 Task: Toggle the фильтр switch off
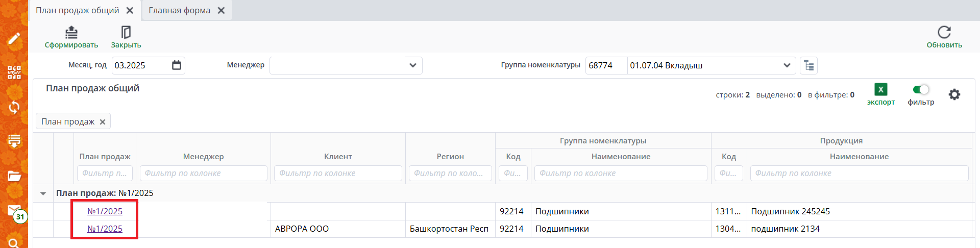[921, 90]
